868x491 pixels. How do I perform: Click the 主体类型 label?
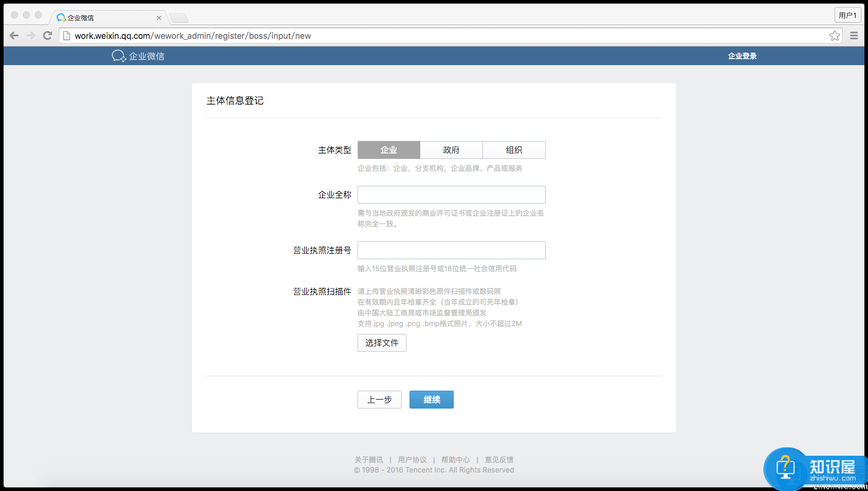[335, 151]
